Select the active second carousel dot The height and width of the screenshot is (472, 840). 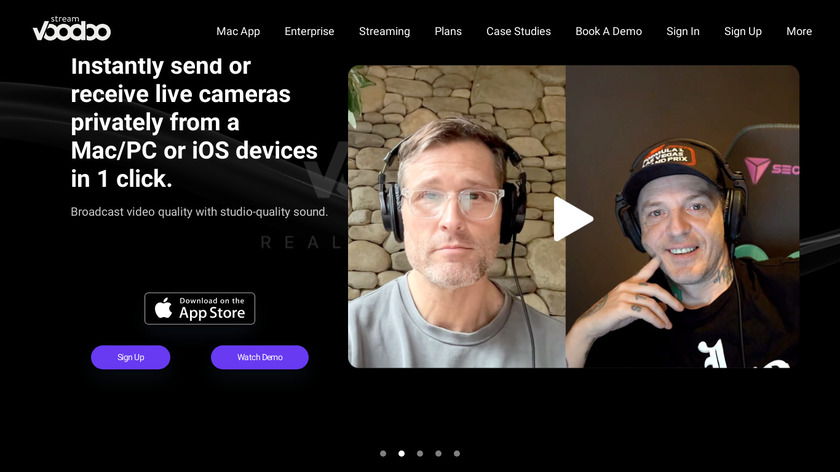pos(401,453)
